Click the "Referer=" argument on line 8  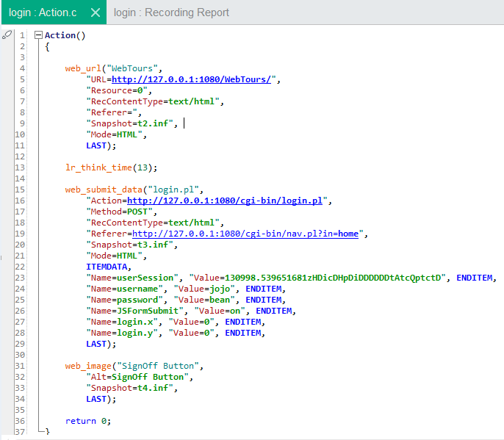[x=112, y=112]
